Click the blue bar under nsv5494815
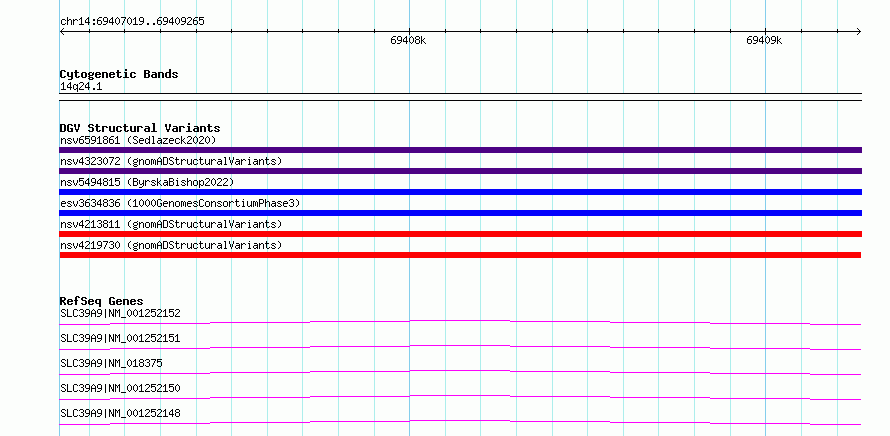 pyautogui.click(x=460, y=192)
